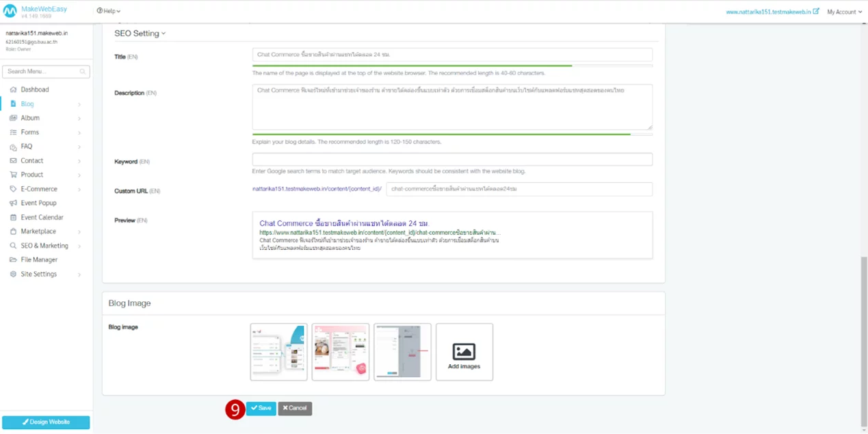Image resolution: width=868 pixels, height=434 pixels.
Task: Click the Cancel button
Action: tap(295, 408)
